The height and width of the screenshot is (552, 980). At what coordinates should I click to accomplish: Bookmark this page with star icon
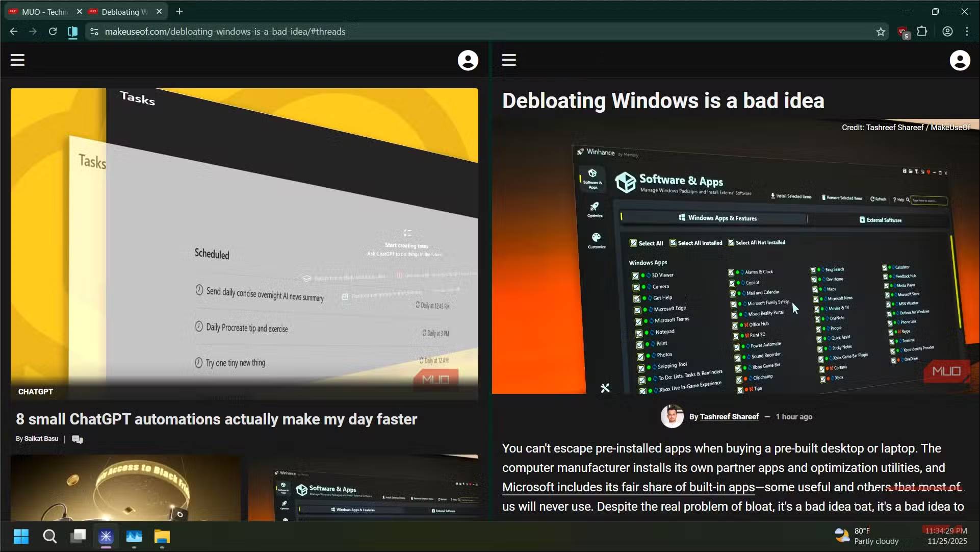881,32
